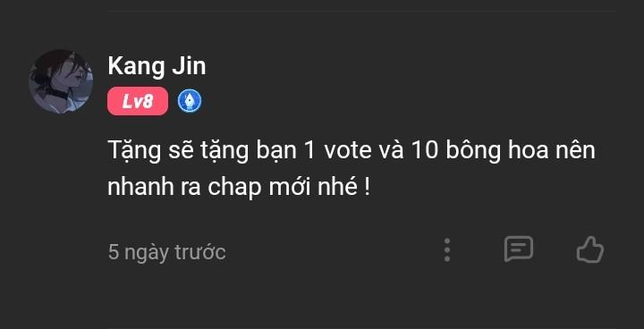Tap the words "nhanh ra chap mới nhé"
The image size is (644, 329).
pos(233,188)
